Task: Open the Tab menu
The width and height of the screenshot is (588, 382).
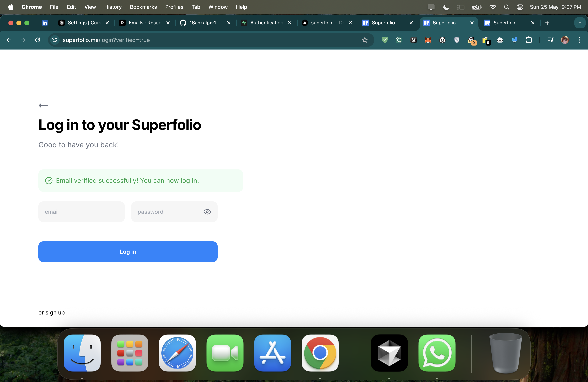Action: pos(196,7)
